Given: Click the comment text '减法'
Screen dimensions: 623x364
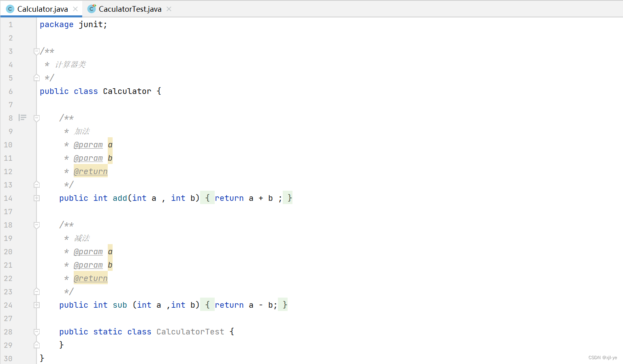Looking at the screenshot, I should click(x=82, y=238).
